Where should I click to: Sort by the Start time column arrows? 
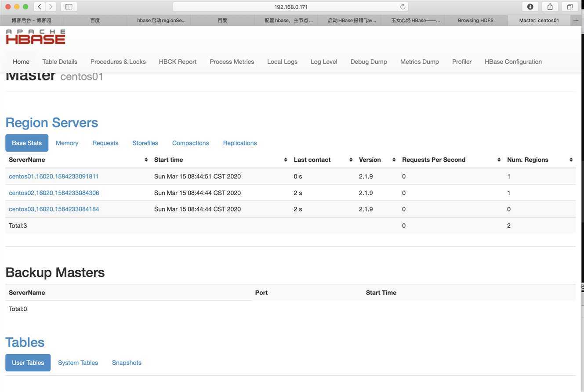(x=286, y=160)
